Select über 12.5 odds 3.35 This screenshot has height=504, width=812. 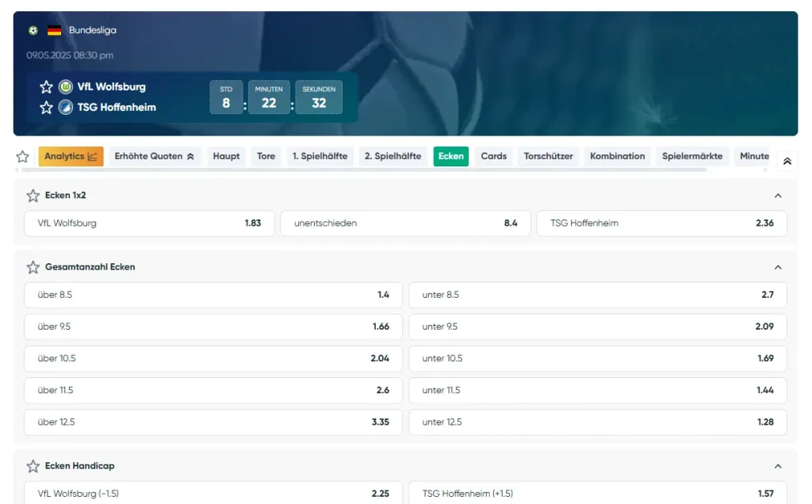point(213,422)
